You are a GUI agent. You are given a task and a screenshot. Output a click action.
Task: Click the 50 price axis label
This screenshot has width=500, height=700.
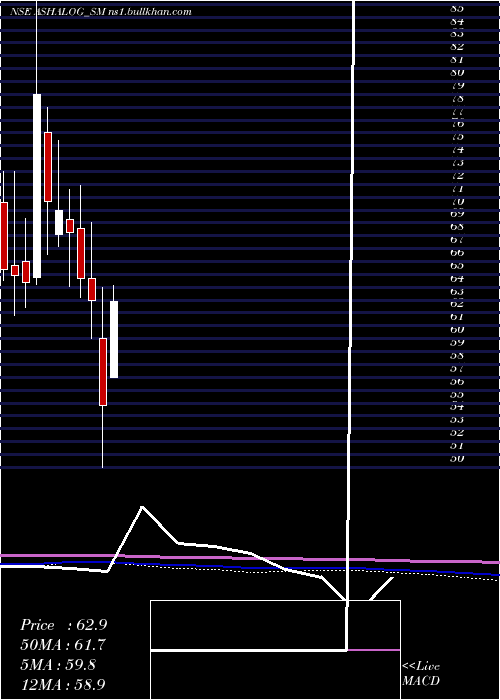tap(458, 459)
